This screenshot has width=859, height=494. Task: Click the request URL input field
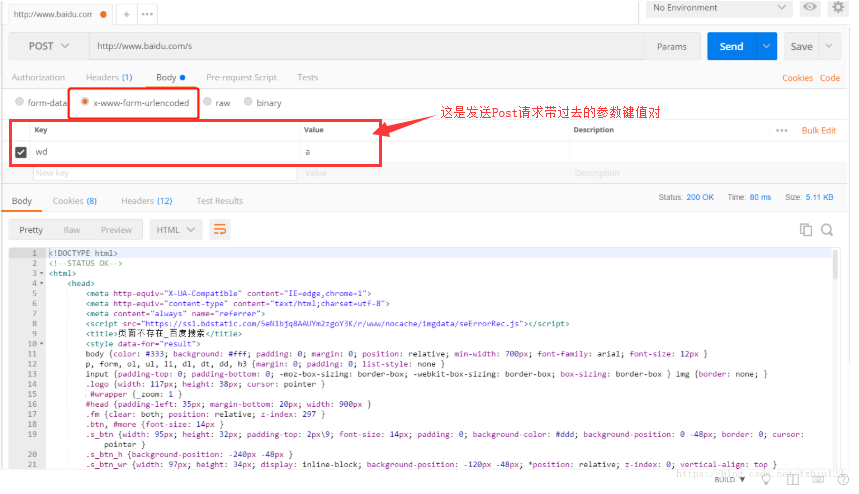click(366, 46)
